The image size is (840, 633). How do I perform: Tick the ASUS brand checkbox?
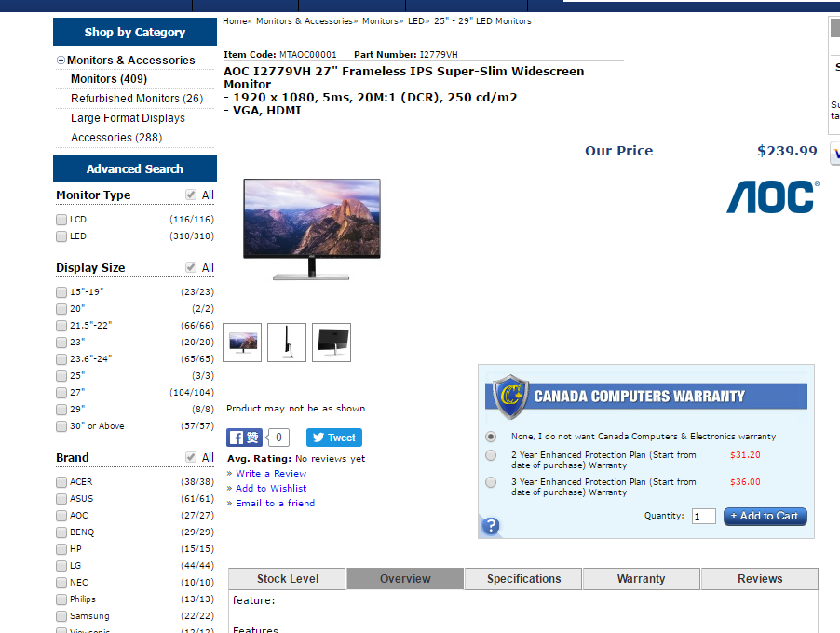(x=61, y=499)
